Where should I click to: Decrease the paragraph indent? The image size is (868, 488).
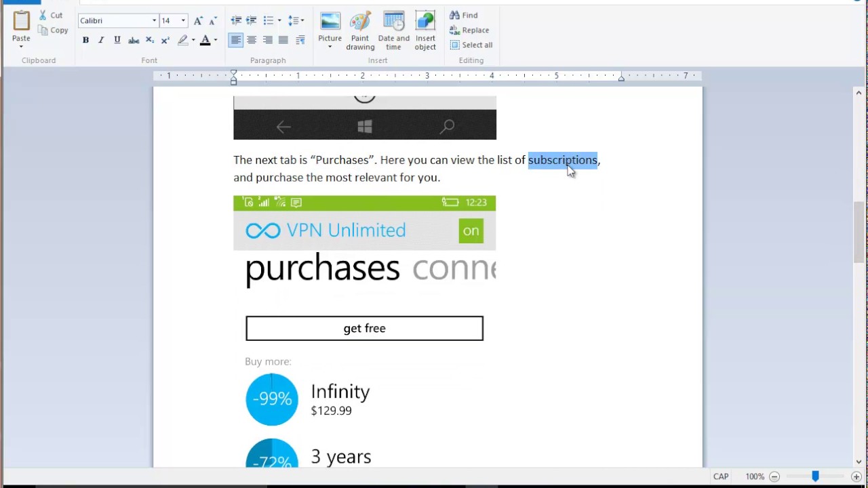coord(236,21)
